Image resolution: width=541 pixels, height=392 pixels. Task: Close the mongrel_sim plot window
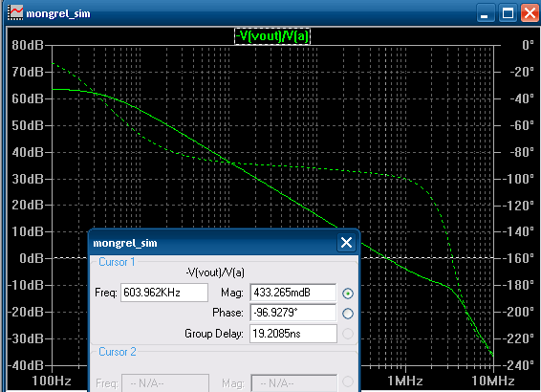[x=530, y=13]
